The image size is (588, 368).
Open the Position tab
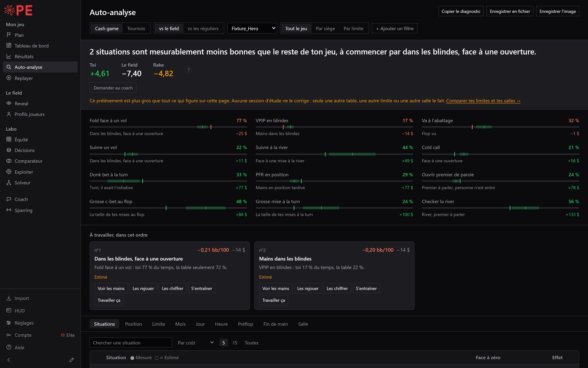(133, 324)
